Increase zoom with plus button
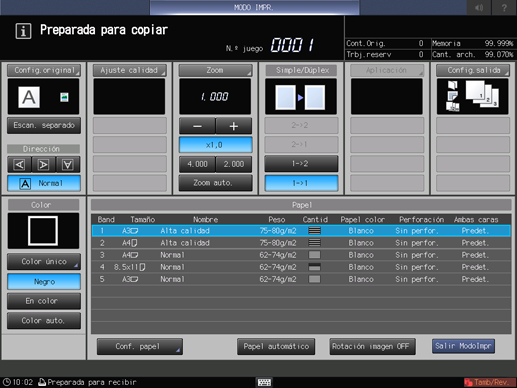Screen dimensions: 517x388 coord(234,126)
